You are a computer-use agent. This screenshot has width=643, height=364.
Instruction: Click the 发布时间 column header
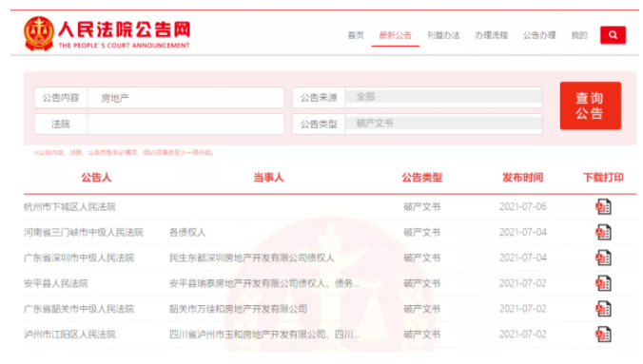[x=523, y=178]
